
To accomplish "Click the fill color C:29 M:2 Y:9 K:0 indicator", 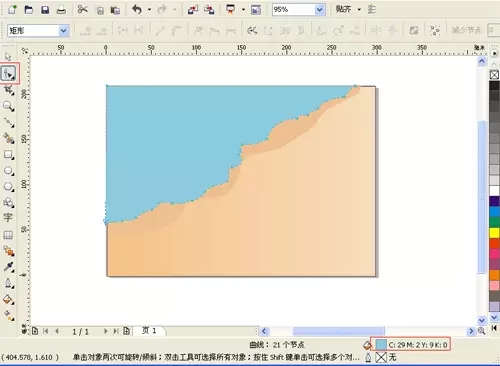I will tap(410, 345).
